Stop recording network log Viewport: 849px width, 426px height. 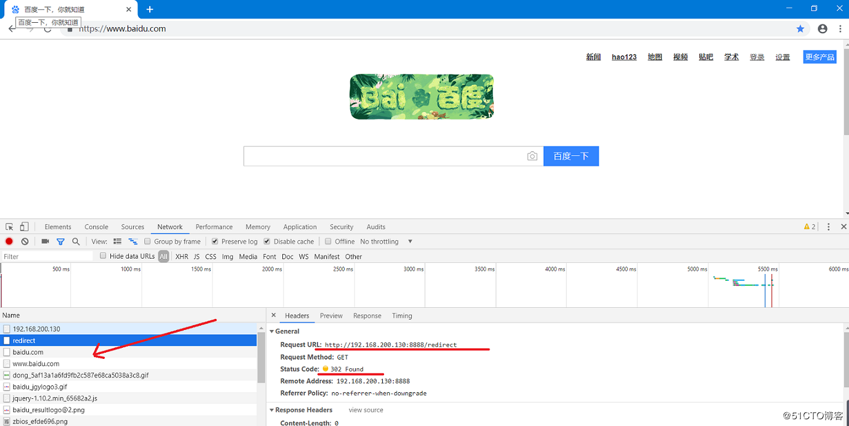point(9,241)
